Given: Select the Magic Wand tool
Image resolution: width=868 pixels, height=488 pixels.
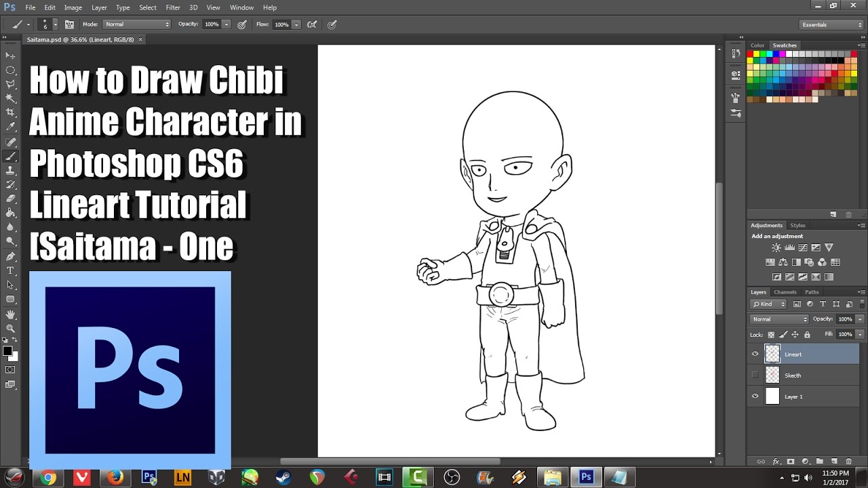Looking at the screenshot, I should tap(10, 98).
